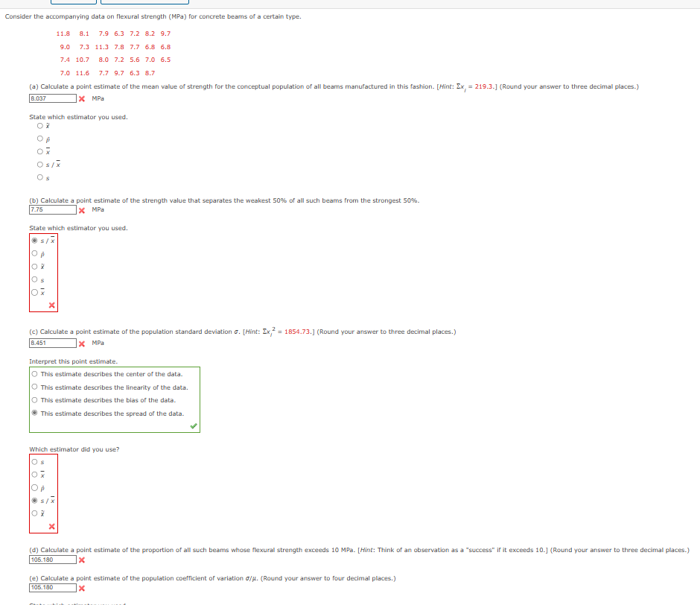Viewport: 700px width, 605px height.
Task: Click the data value 11.6
Action: click(83, 73)
